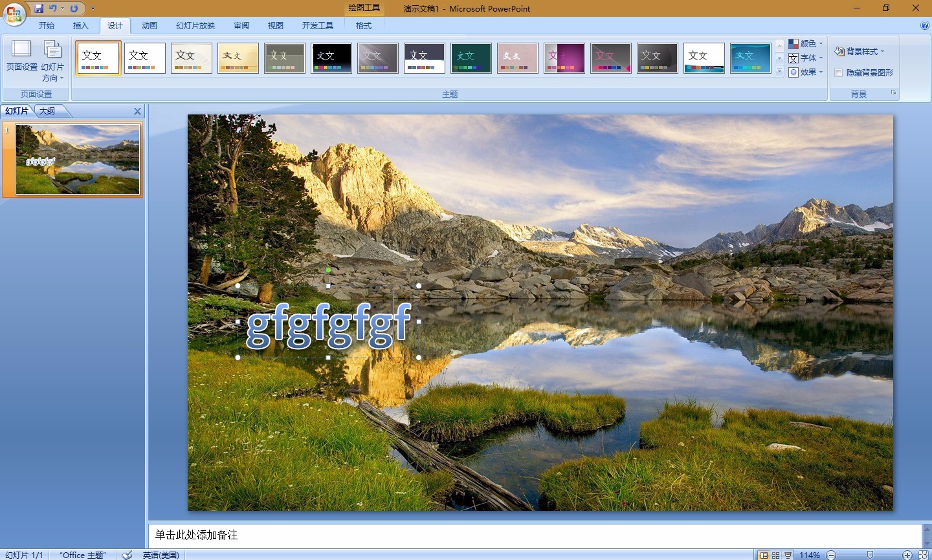Switch to Normal view
This screenshot has width=932, height=560.
[764, 555]
